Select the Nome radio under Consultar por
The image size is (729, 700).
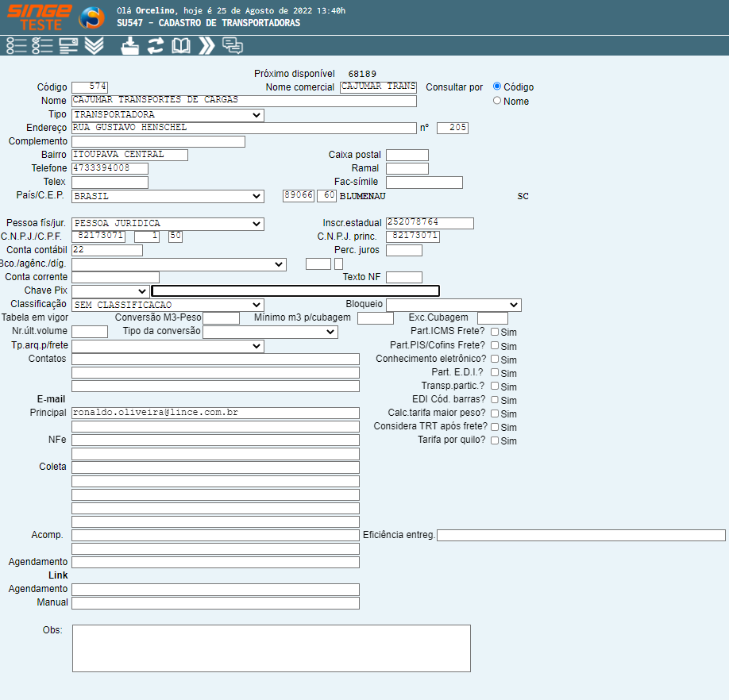[x=497, y=101]
